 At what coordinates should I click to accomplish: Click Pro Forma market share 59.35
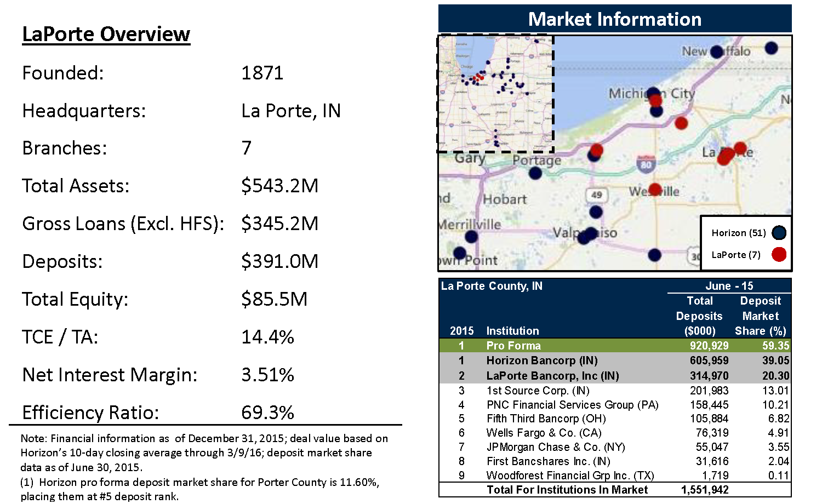point(776,346)
